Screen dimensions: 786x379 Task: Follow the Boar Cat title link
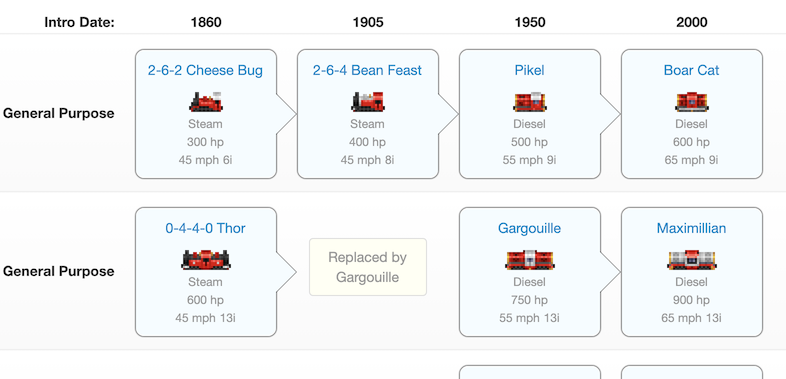click(691, 70)
